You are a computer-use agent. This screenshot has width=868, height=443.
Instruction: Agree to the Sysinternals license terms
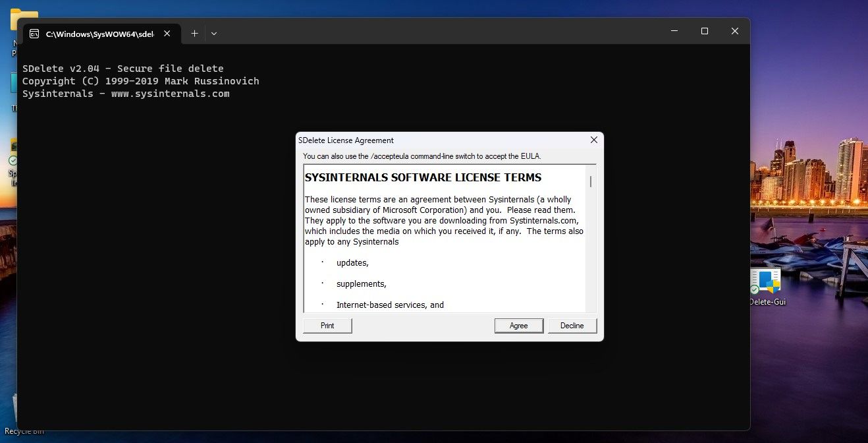[518, 325]
